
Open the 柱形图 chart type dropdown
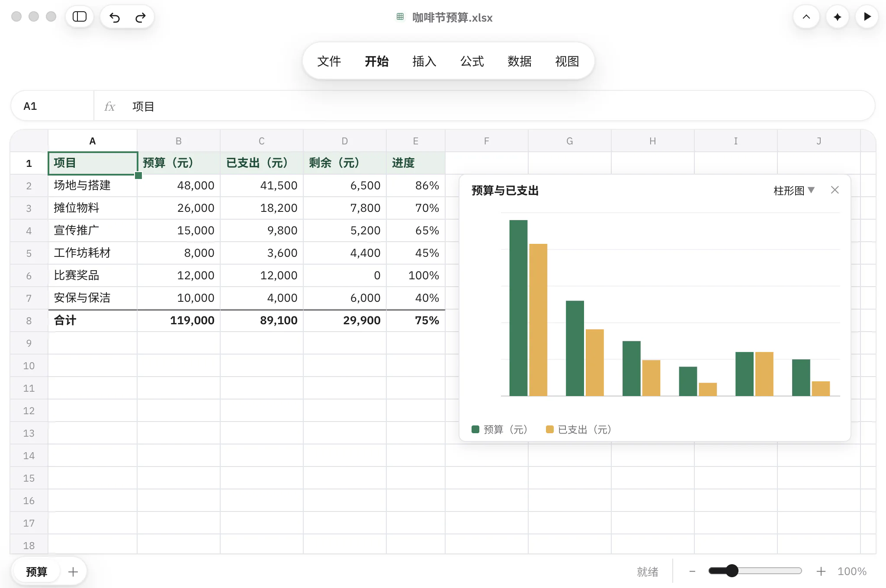(794, 190)
